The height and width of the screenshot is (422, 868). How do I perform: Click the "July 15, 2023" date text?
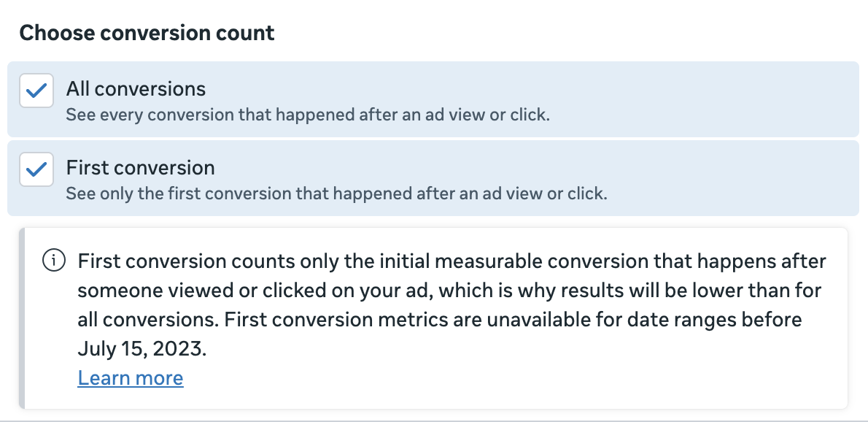coord(142,350)
